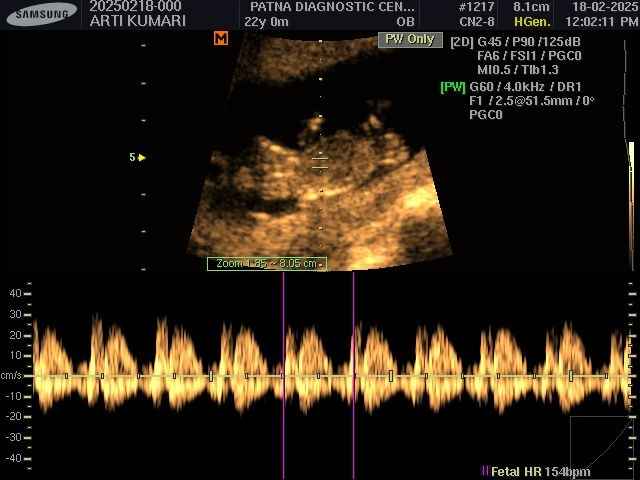
Task: Click the #1217 exam number
Action: click(476, 7)
